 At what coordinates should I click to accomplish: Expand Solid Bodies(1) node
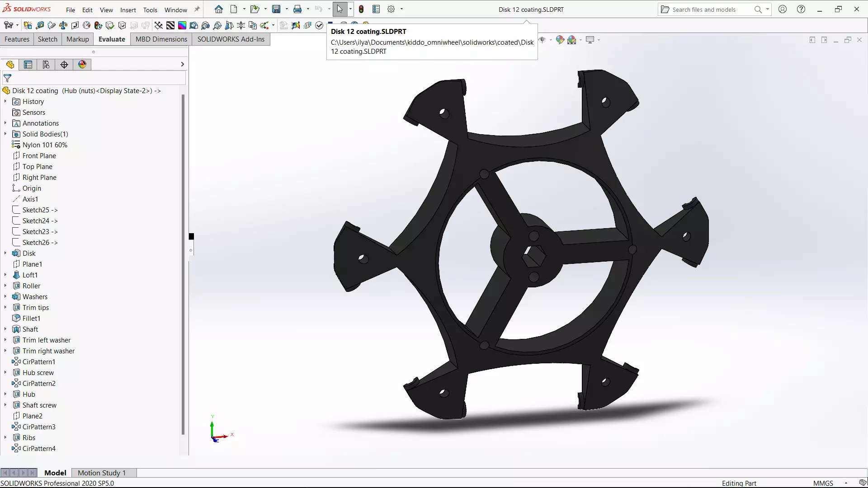(5, 134)
